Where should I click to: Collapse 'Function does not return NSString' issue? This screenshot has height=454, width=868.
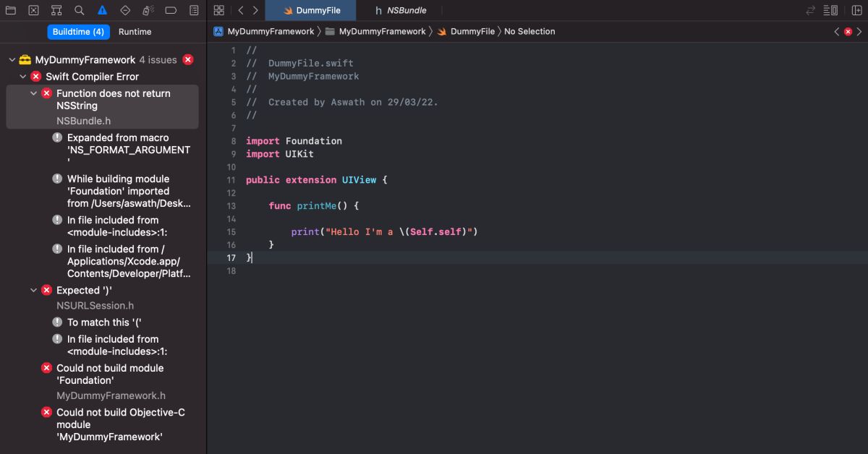[34, 93]
